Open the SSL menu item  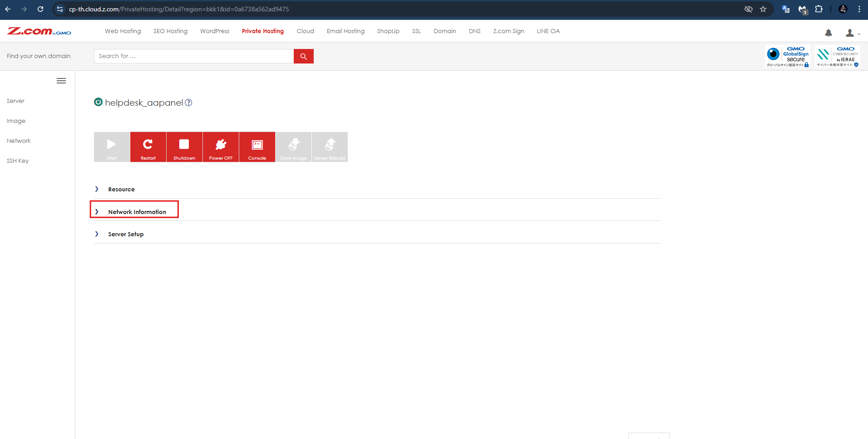click(x=417, y=31)
